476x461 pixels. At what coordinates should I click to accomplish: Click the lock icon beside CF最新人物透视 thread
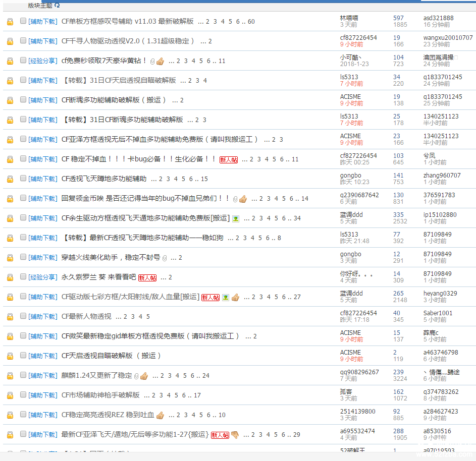[x=10, y=317]
